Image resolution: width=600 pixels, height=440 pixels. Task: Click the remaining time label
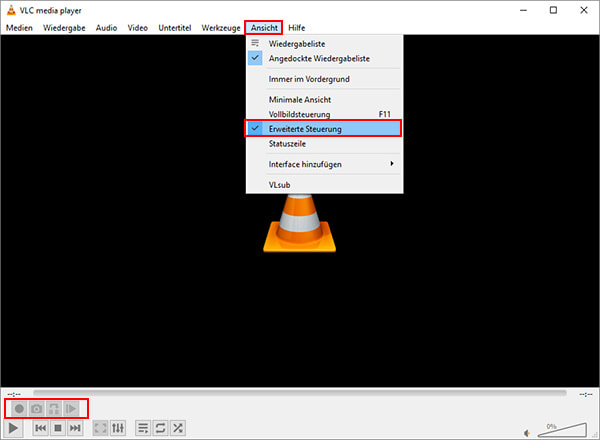click(x=585, y=394)
